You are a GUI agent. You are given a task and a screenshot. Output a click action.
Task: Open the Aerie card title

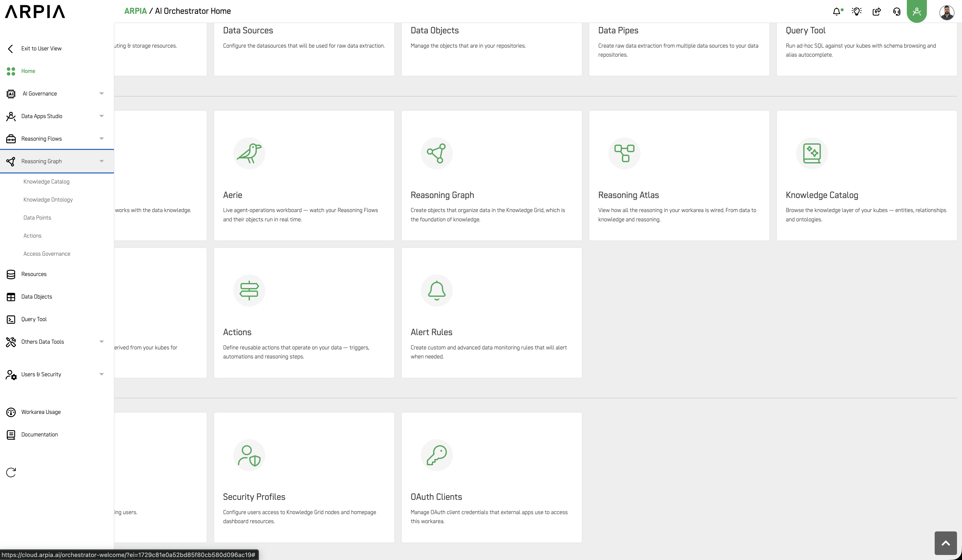tap(232, 195)
